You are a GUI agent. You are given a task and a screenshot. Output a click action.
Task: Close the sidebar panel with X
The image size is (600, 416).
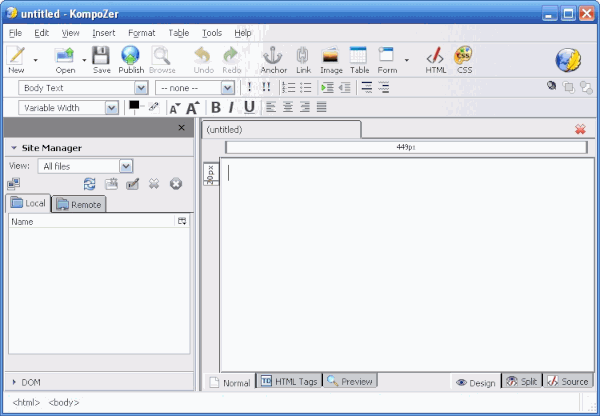(182, 127)
